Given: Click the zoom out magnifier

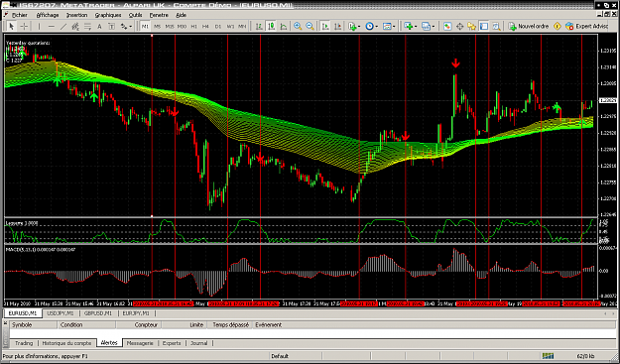Looking at the screenshot, I should click(310, 27).
